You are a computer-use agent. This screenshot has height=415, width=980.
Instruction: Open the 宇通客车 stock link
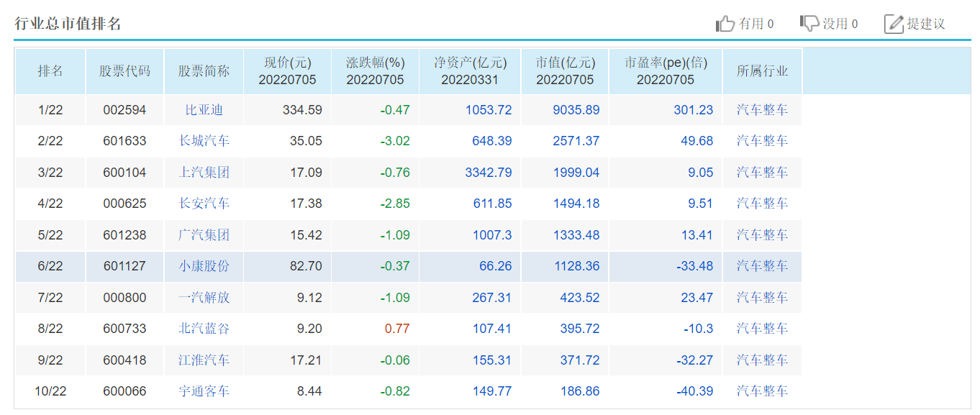coord(204,391)
